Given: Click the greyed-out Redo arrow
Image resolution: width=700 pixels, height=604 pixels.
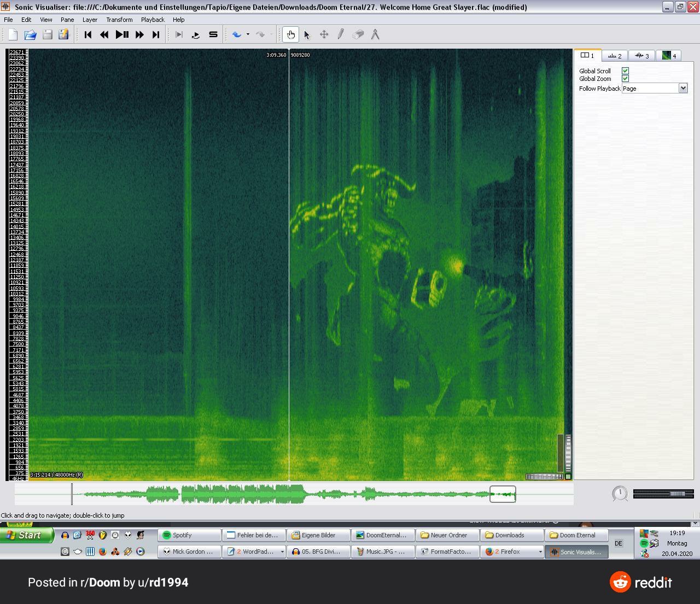Looking at the screenshot, I should click(260, 34).
